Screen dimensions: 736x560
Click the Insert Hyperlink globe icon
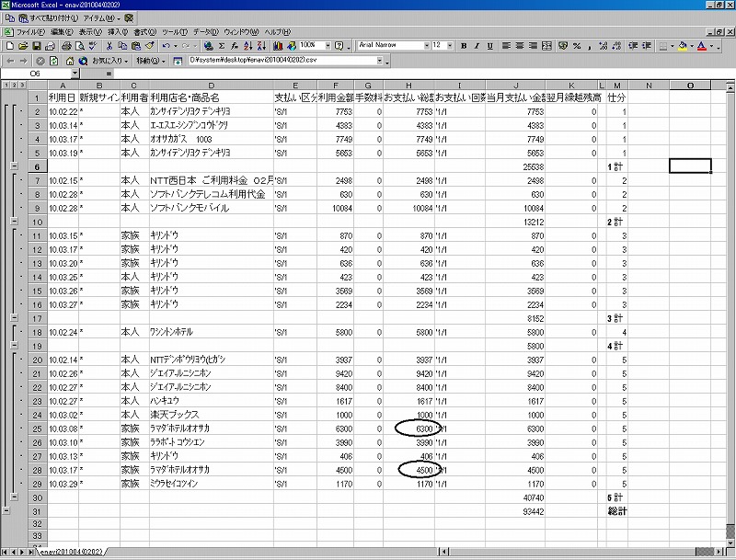point(209,45)
